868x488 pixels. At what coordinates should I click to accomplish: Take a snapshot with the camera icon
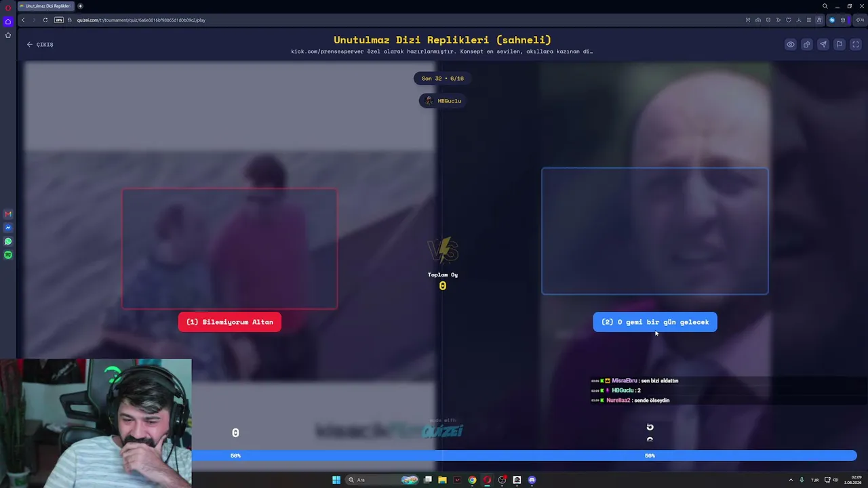[x=758, y=20]
